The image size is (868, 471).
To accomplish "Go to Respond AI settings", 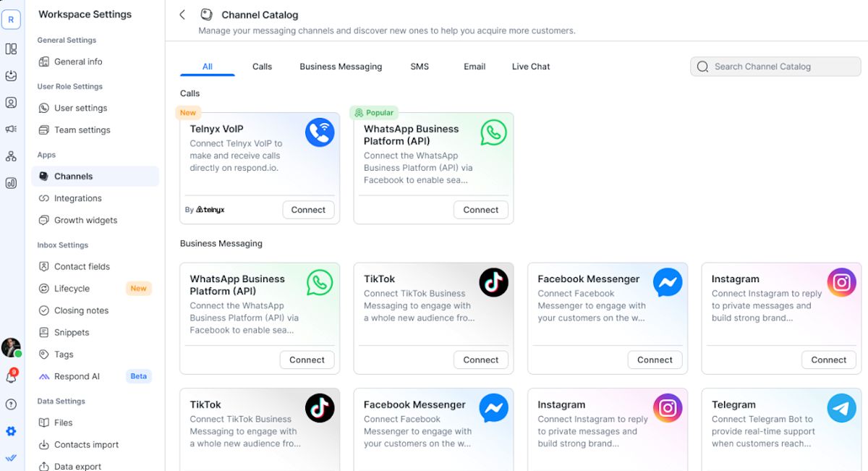I will [77, 376].
